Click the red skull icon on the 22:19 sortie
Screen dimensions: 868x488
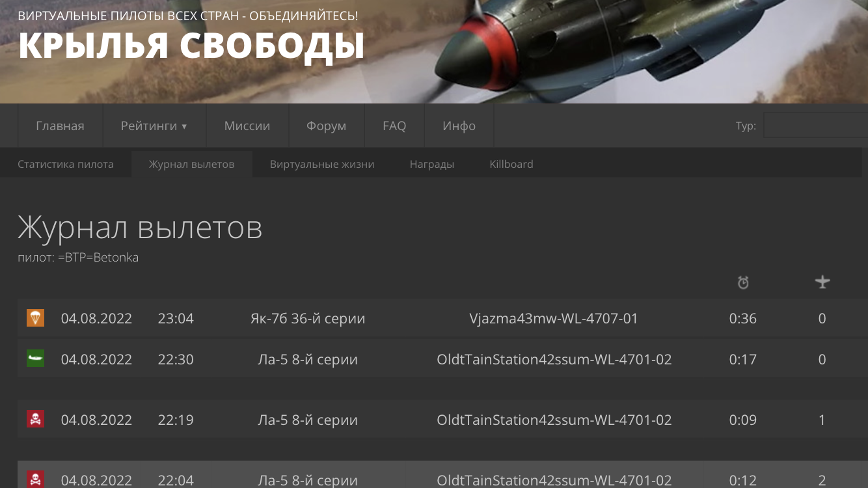tap(35, 419)
